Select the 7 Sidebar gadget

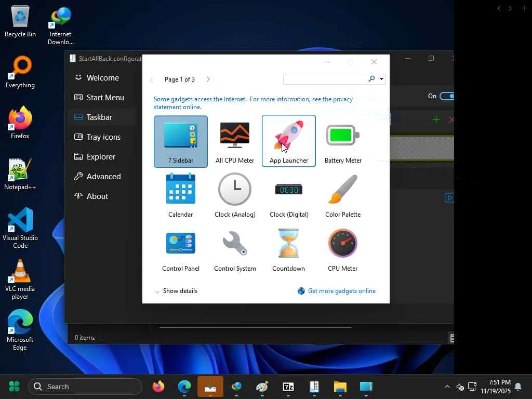click(180, 141)
